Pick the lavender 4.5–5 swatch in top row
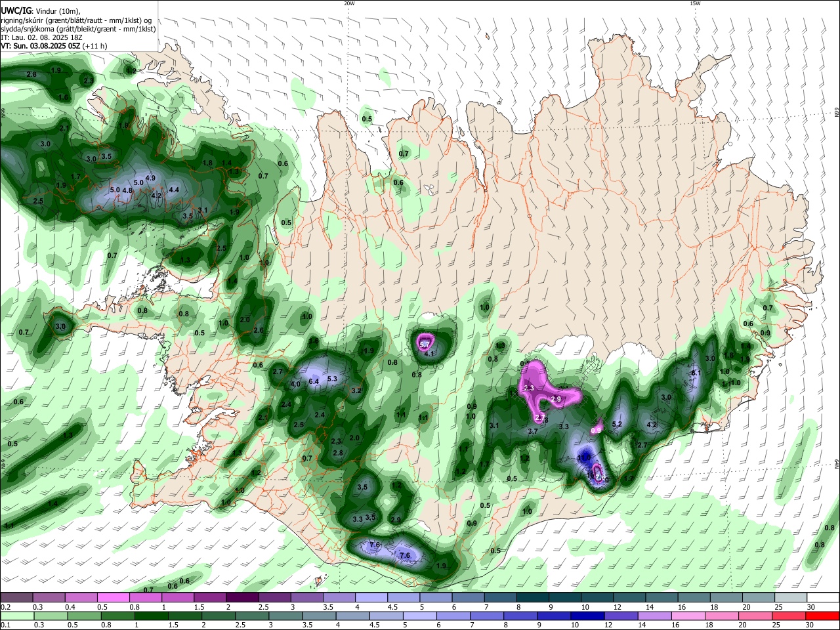The width and height of the screenshot is (840, 630). [x=403, y=597]
